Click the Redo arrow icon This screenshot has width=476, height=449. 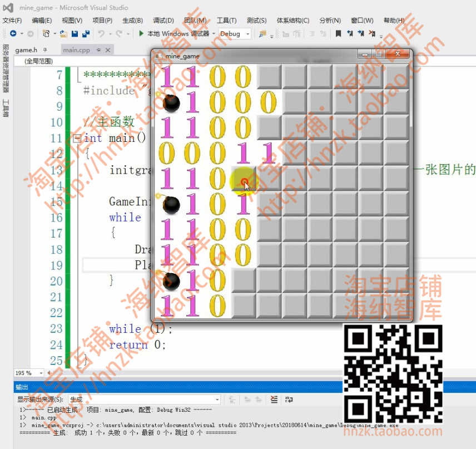tap(119, 33)
